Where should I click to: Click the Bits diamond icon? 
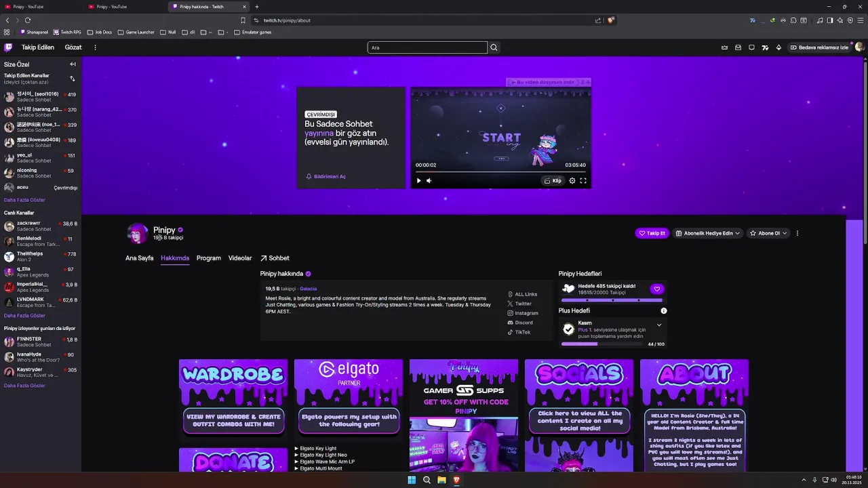coord(778,47)
